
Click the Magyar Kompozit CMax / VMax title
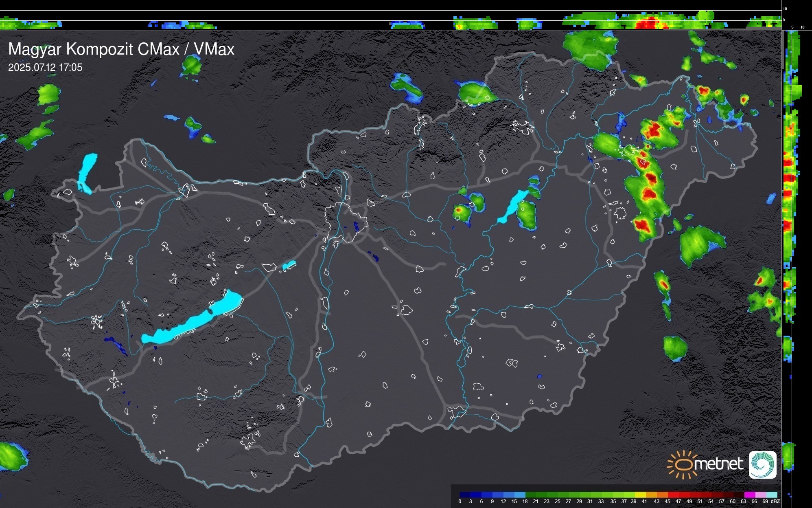point(121,49)
